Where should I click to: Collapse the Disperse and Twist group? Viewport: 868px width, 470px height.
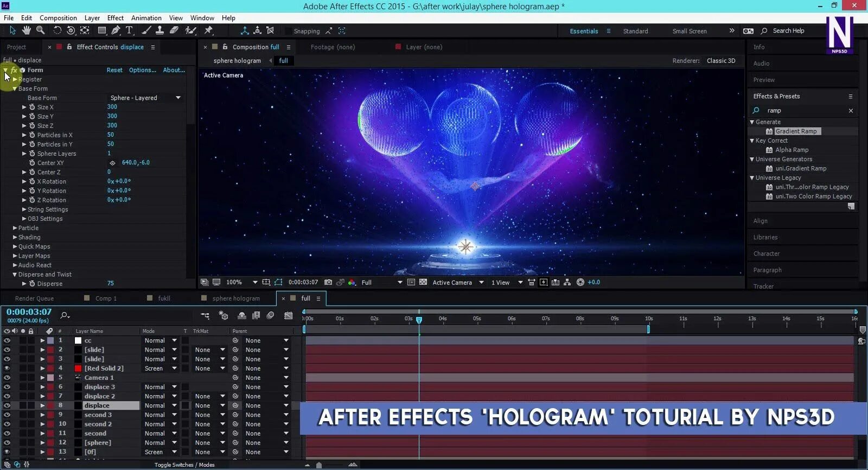pos(15,275)
